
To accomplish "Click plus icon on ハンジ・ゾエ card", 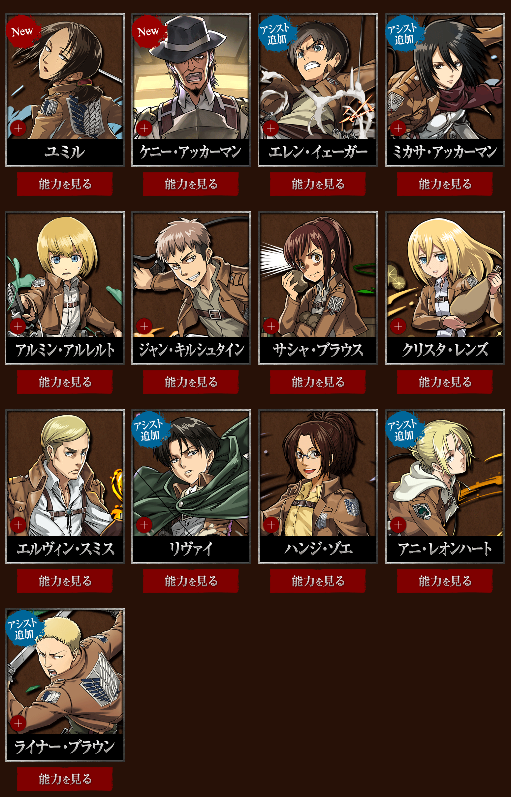I will click(x=271, y=525).
